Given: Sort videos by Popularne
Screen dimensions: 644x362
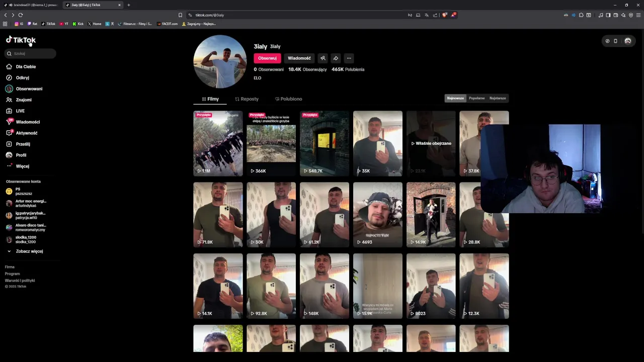Looking at the screenshot, I should [x=476, y=98].
